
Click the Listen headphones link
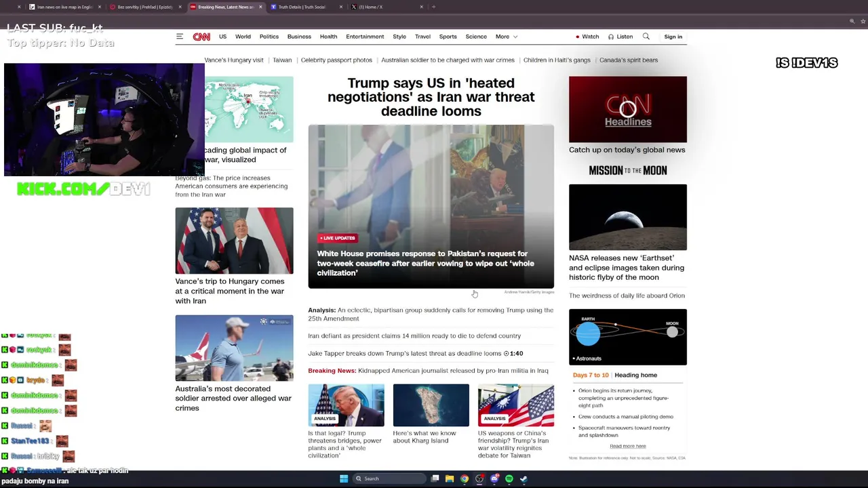620,37
